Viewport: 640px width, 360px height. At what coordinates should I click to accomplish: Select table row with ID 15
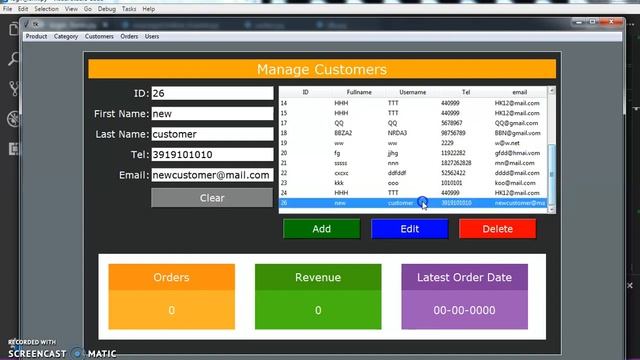(413, 113)
